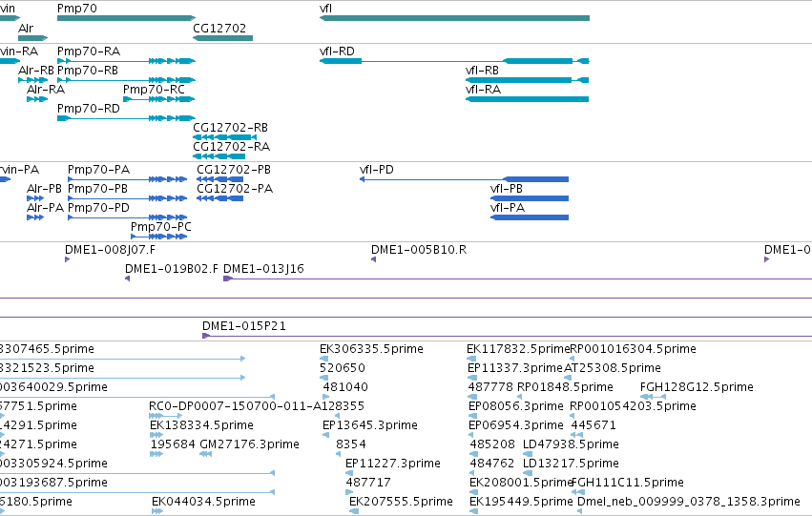Click the Pmp70-RD transcript label
Image resolution: width=812 pixels, height=516 pixels.
coord(89,109)
